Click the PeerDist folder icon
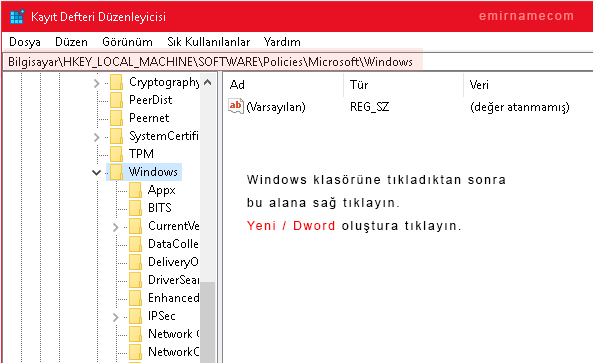The image size is (593, 363). click(116, 100)
